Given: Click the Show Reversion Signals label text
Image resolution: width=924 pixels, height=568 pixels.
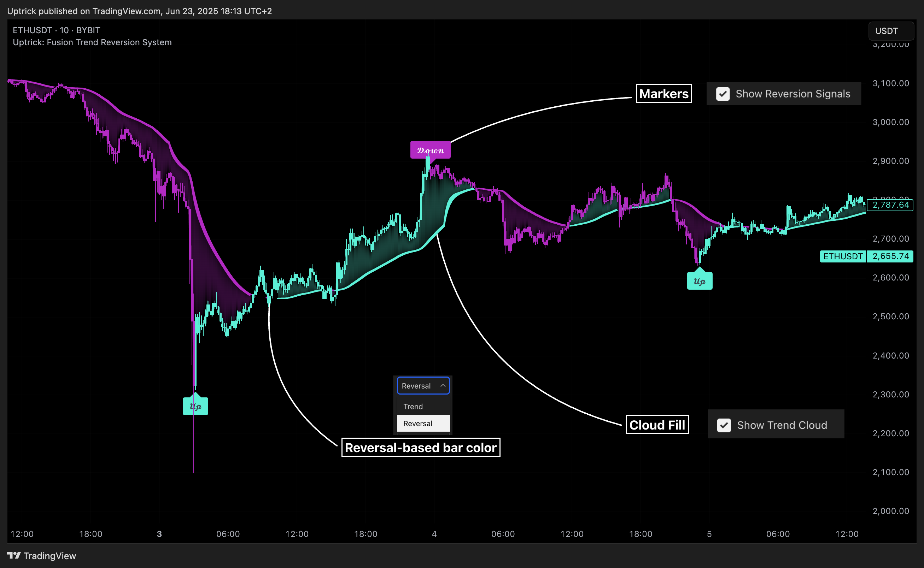Looking at the screenshot, I should 793,94.
